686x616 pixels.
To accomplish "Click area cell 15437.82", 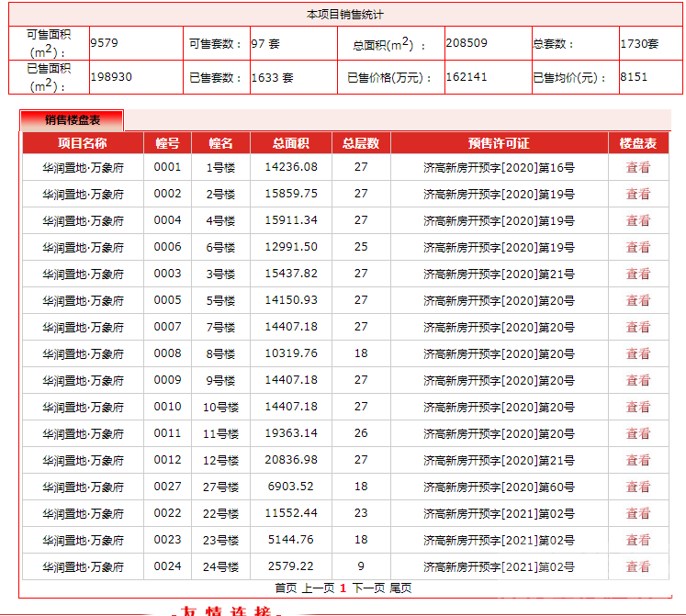I will click(291, 274).
